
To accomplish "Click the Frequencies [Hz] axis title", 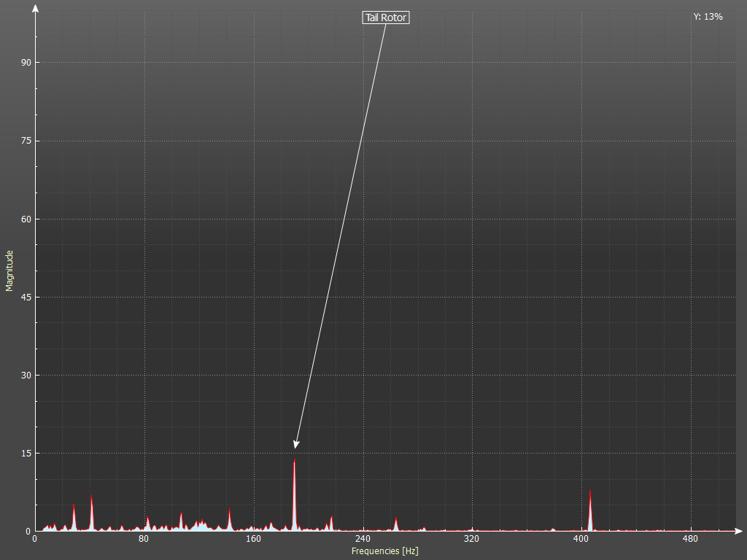I will 384,551.
